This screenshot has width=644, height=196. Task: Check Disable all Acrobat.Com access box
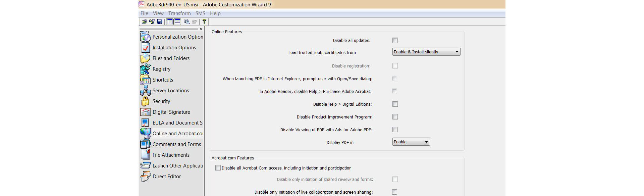pos(218,168)
